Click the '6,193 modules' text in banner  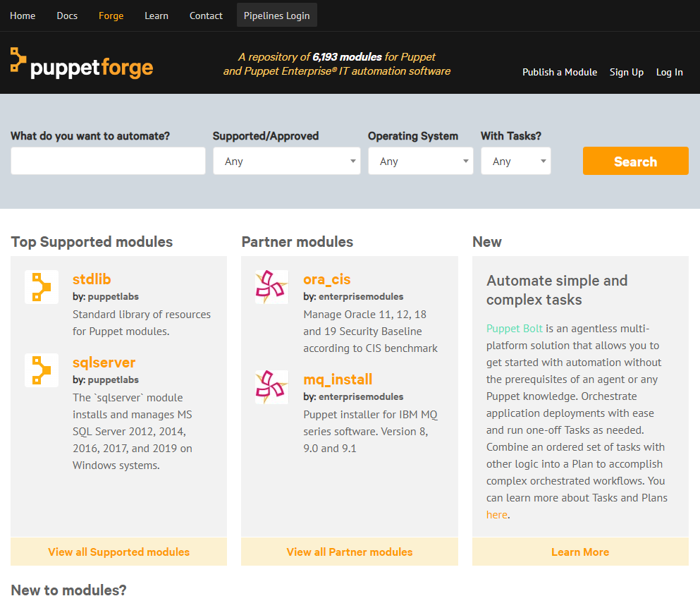tap(347, 56)
